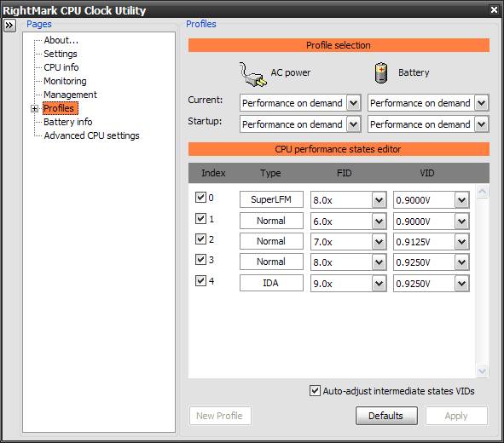
Task: Uncheck performance state index 0
Action: (x=201, y=197)
